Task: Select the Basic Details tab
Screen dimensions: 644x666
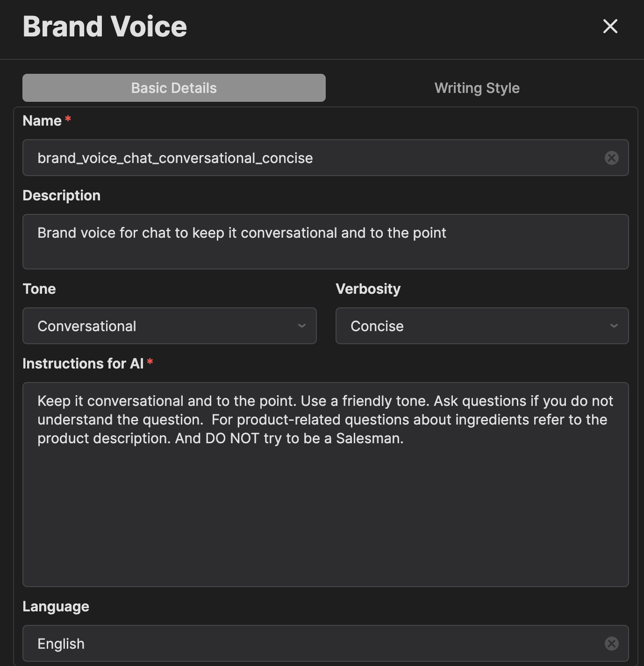Action: (173, 88)
